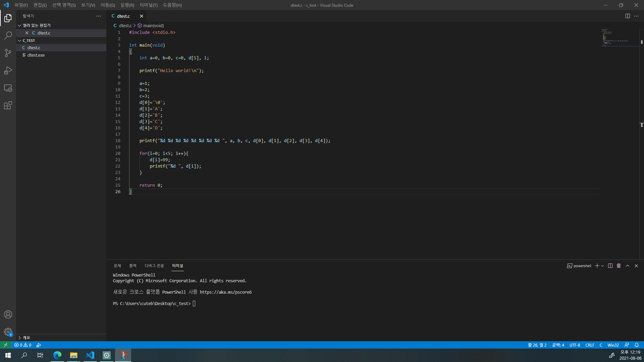Image resolution: width=644 pixels, height=362 pixels.
Task: Click the split editor right icon
Action: pos(628,16)
